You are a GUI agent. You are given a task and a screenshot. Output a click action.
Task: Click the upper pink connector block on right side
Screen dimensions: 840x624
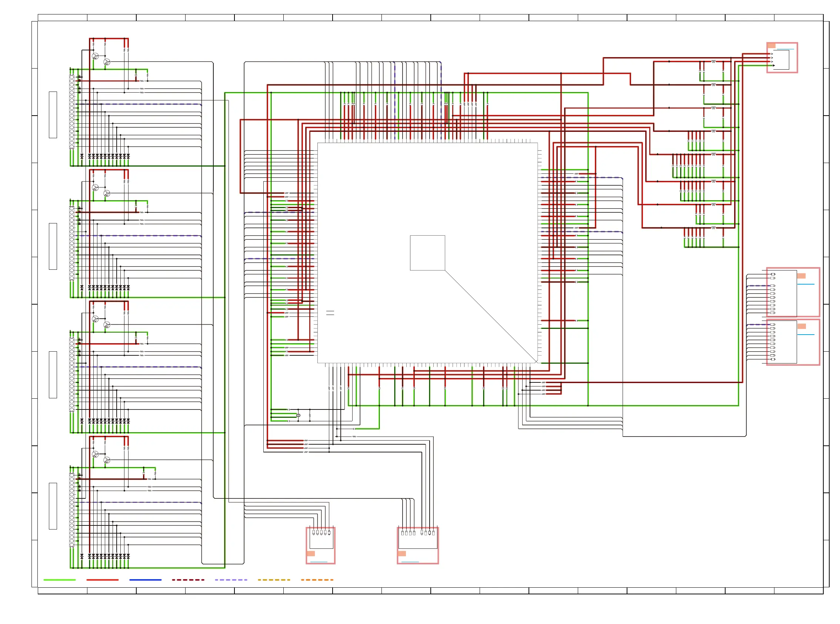tap(793, 292)
